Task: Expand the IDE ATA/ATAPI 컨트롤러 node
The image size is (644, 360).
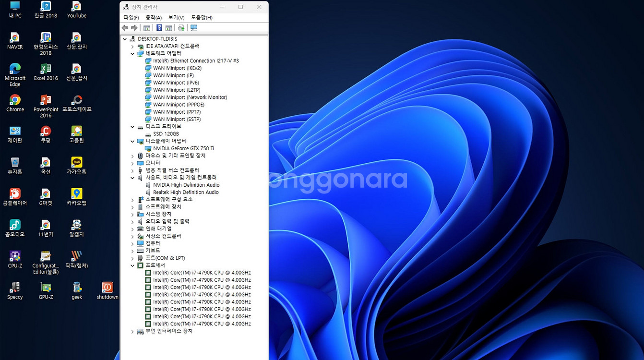Action: click(133, 47)
